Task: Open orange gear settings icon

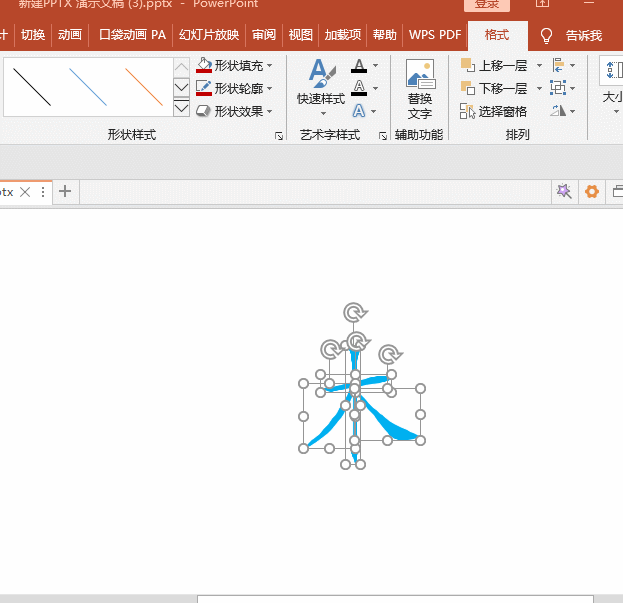Action: tap(592, 191)
